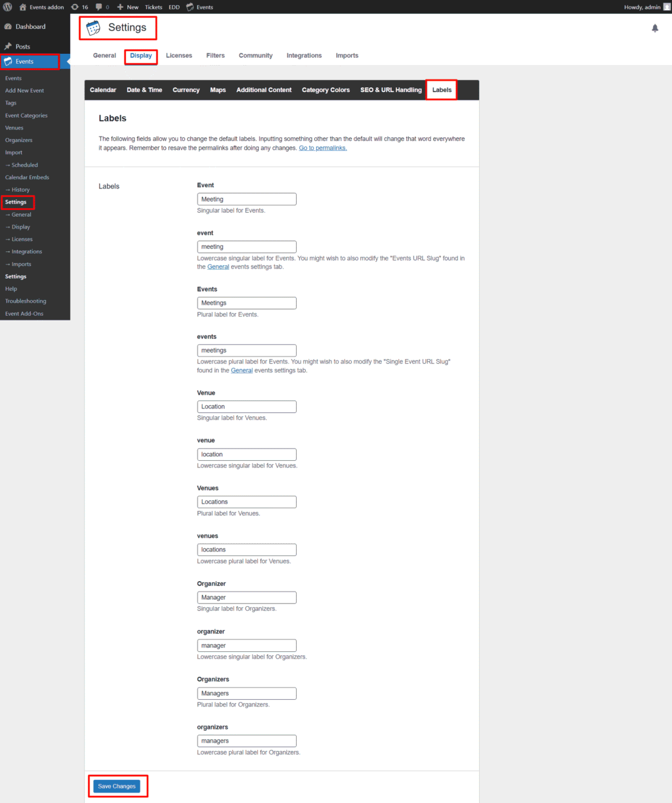The image size is (672, 803).
Task: Open Help in the sidebar
Action: [11, 289]
